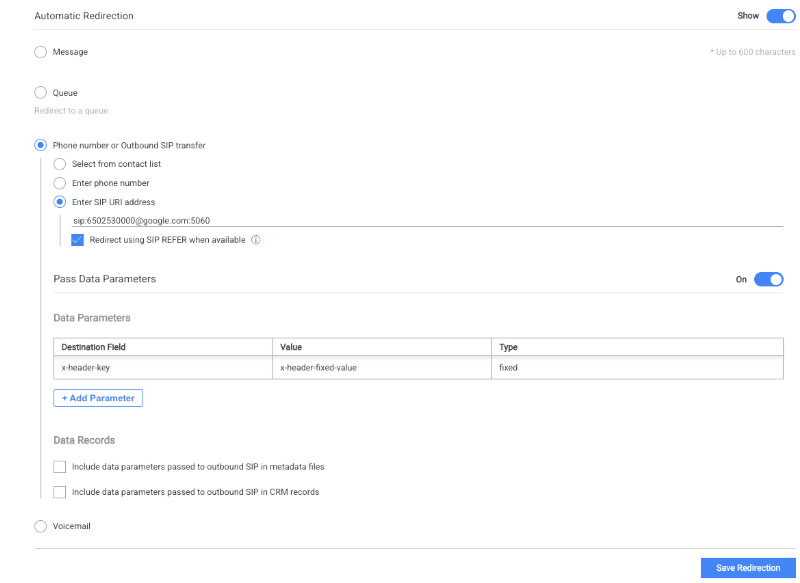Select the Voicemail redirection option
The width and height of the screenshot is (800, 583).
pyautogui.click(x=40, y=525)
